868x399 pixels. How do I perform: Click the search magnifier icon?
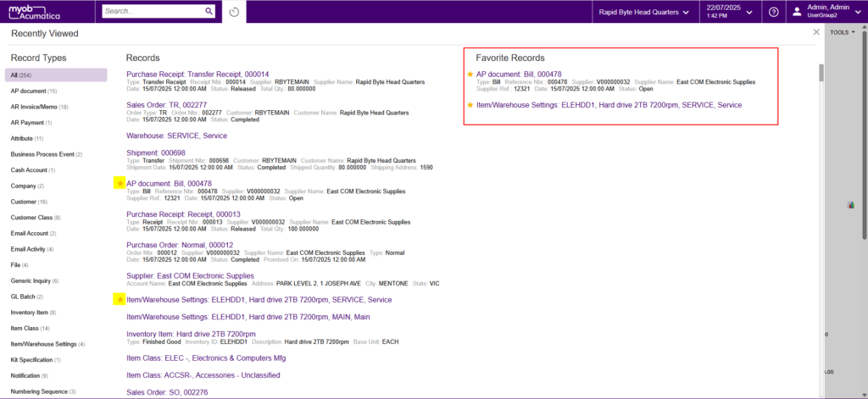click(209, 11)
